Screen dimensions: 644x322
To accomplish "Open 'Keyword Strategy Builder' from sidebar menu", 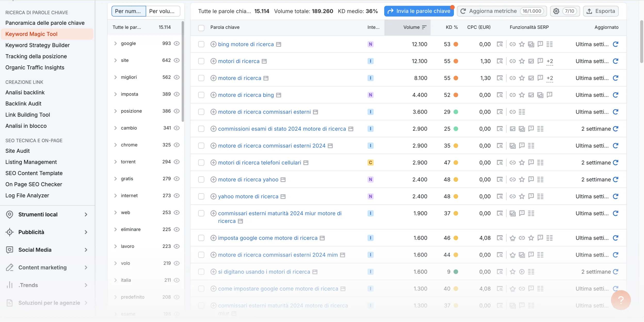I will (37, 45).
